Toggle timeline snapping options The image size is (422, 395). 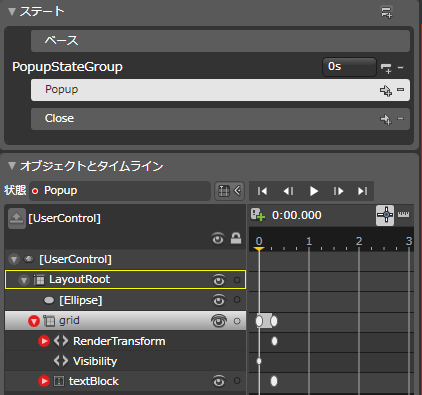coord(385,215)
